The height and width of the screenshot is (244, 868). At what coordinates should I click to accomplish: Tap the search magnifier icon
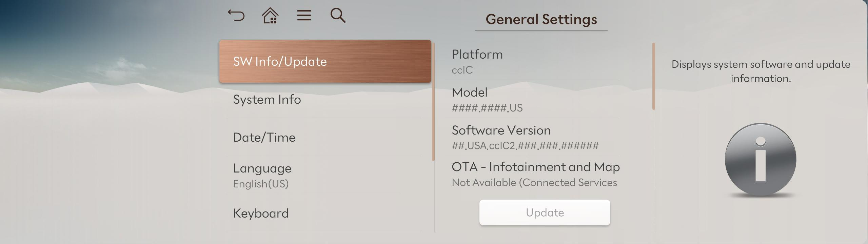point(338,16)
